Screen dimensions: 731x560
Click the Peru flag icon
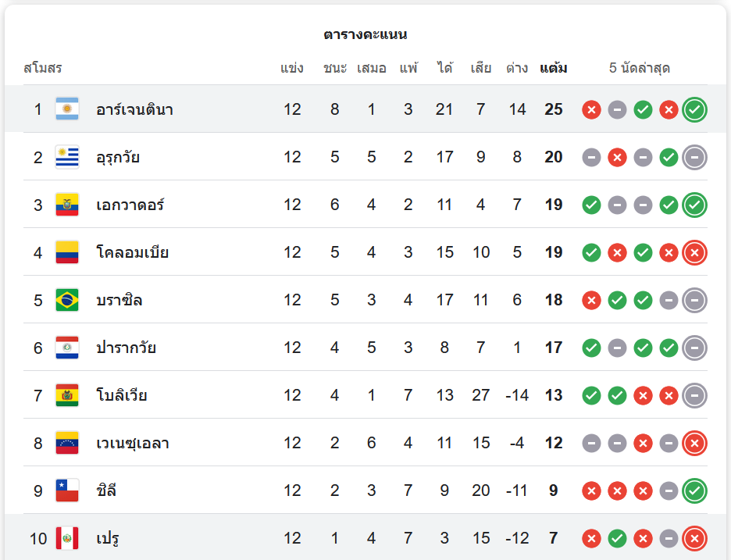point(67,538)
